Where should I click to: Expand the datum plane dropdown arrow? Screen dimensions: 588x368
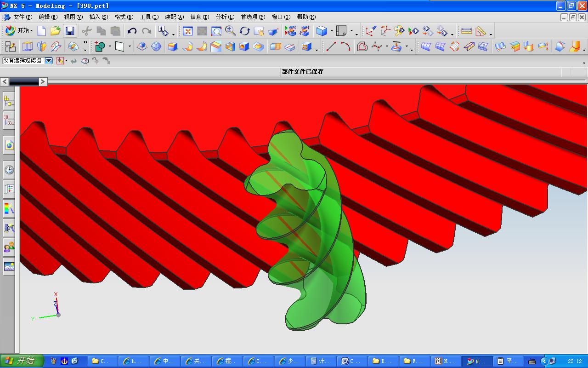click(x=130, y=46)
